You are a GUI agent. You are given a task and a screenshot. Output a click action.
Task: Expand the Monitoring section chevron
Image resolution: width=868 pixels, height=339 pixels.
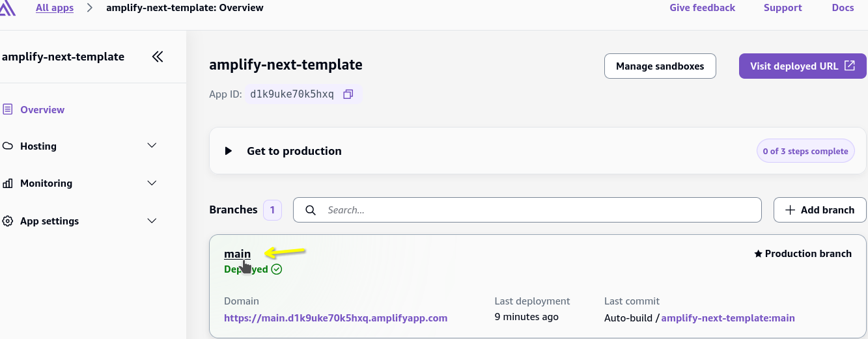pos(152,183)
